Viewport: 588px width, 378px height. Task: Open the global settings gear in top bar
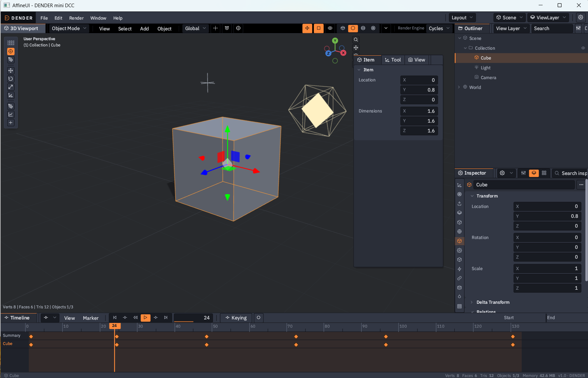point(580,18)
